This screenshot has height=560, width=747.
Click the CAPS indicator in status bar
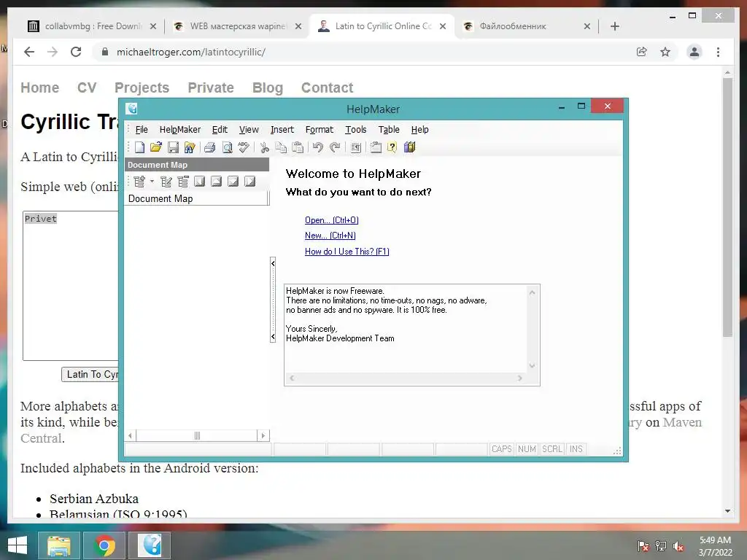[x=502, y=449]
